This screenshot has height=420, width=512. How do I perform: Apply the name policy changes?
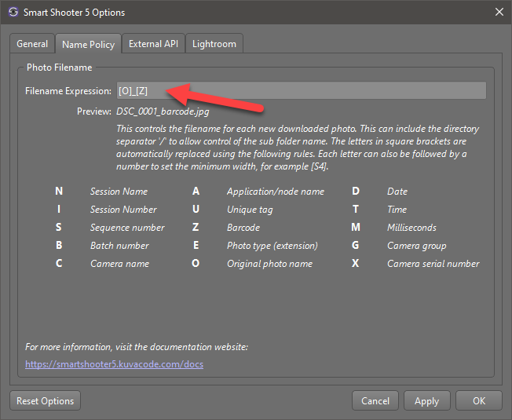coord(426,400)
